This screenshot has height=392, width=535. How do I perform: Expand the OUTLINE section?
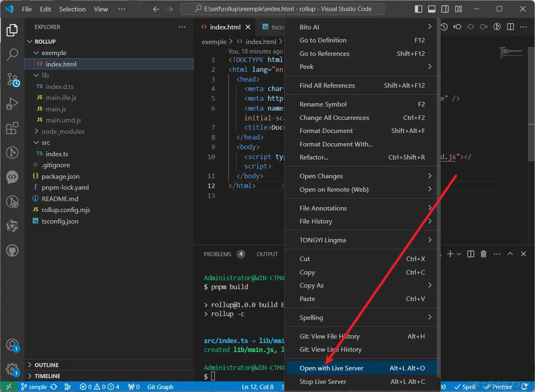46,365
